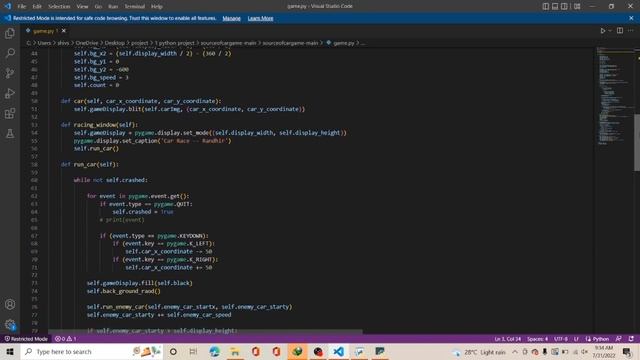Image resolution: width=640 pixels, height=360 pixels.
Task: Open the Explorer view in activity bar
Action: 10,33
